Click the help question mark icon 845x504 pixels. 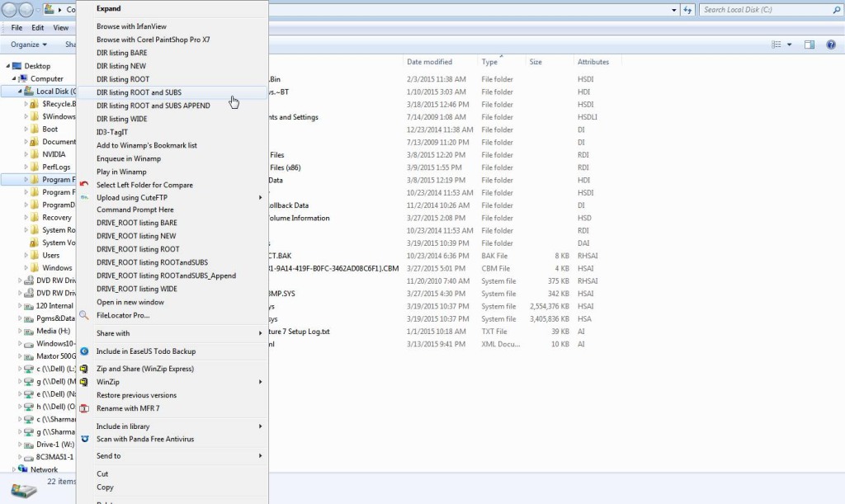(x=831, y=45)
